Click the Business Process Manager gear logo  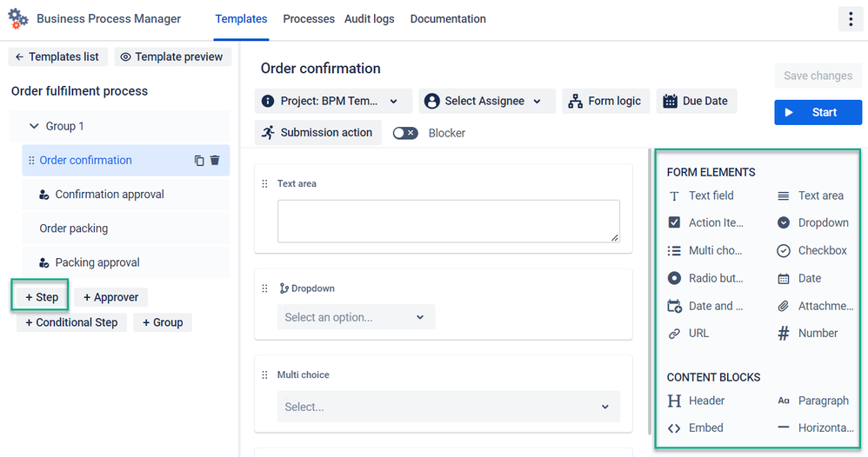pos(17,19)
